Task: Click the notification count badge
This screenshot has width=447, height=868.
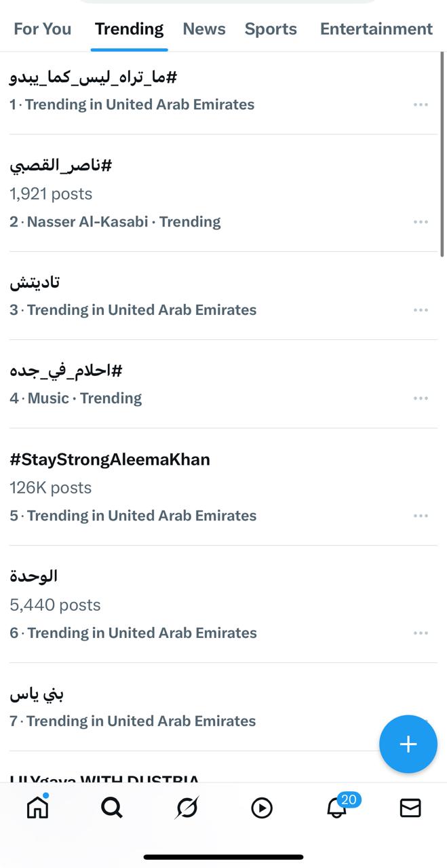Action: pyautogui.click(x=349, y=799)
